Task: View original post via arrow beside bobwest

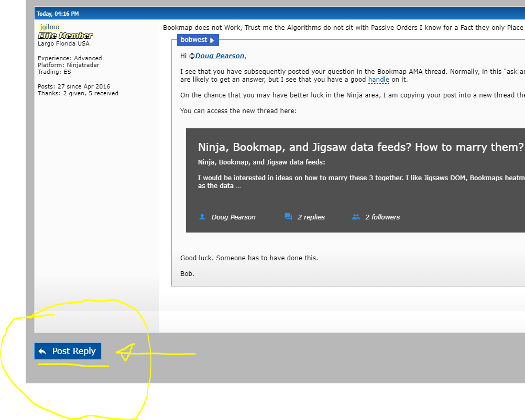Action: pyautogui.click(x=212, y=40)
